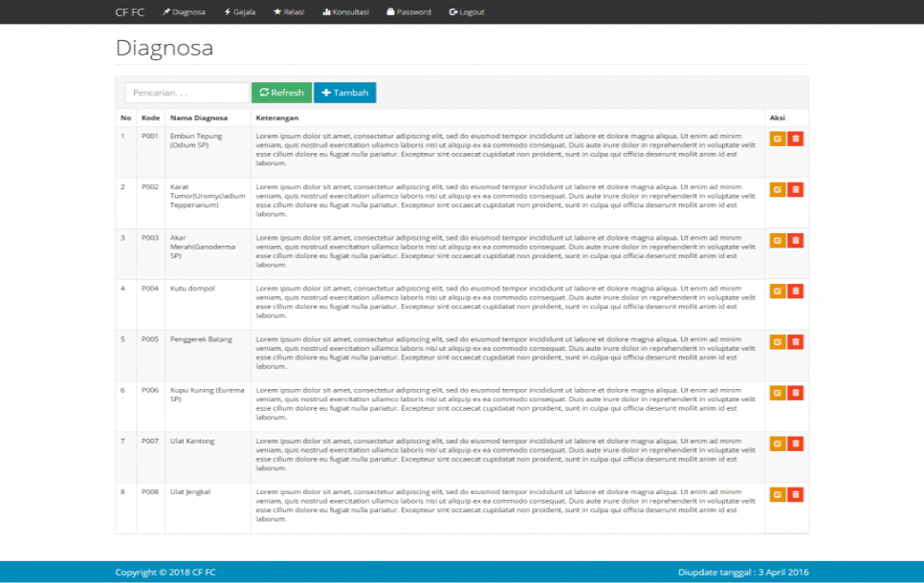Edit the Karat Tumor diagnosis P002
Viewport: 924px width, 583px height.
point(777,188)
